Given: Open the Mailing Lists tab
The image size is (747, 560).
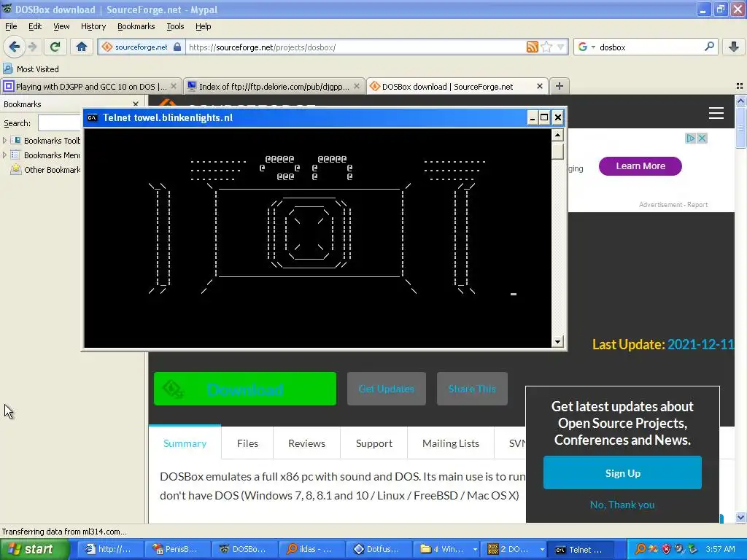Looking at the screenshot, I should coord(451,443).
